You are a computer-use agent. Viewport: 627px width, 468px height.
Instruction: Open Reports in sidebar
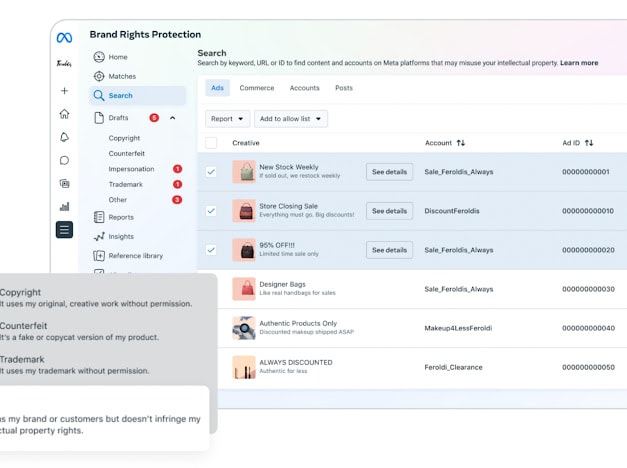121,217
